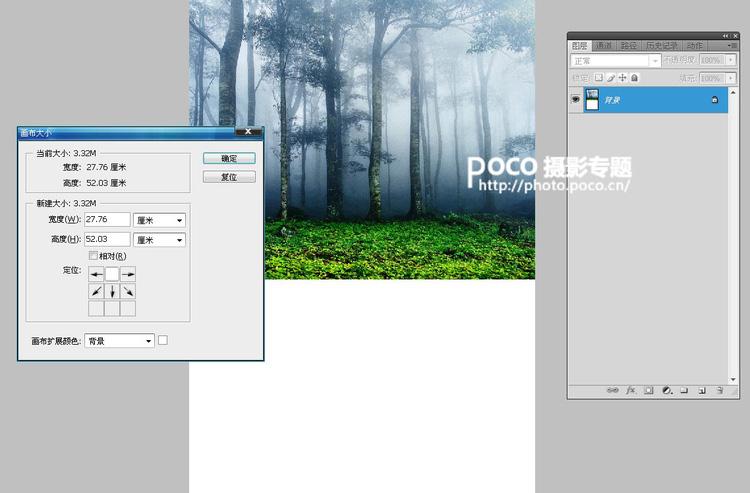Switch to the 历史记录 tab
This screenshot has width=750, height=493.
click(661, 46)
